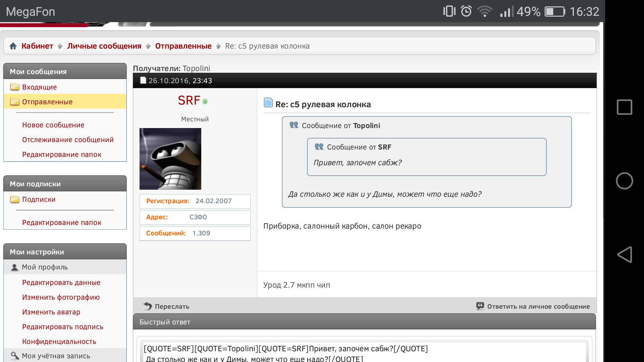Click the Bender avatar thumbnail
Screen dimensions: 644x362
point(170,159)
